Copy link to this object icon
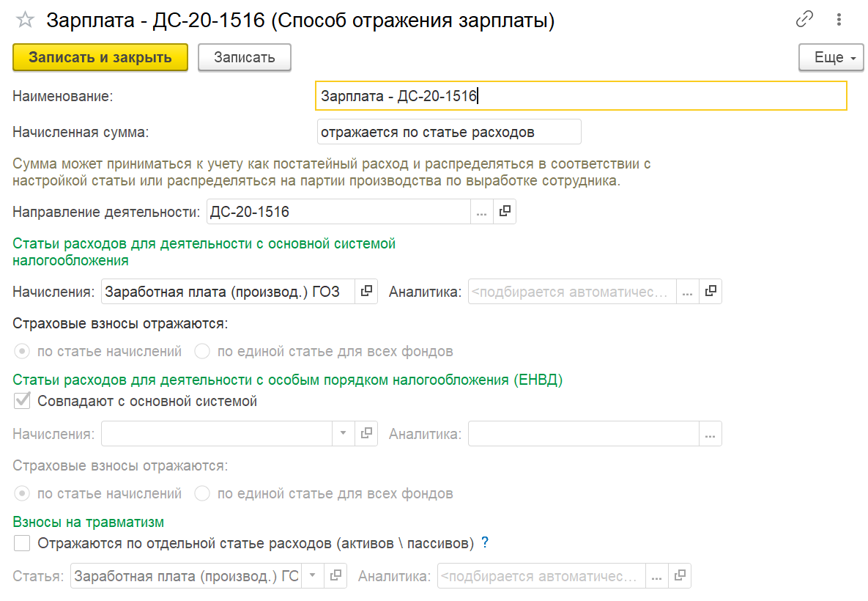 [x=804, y=19]
